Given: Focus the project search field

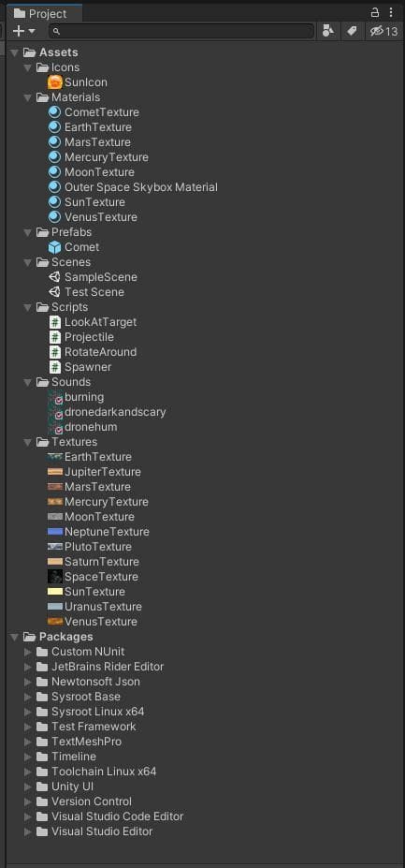Looking at the screenshot, I should point(181,31).
